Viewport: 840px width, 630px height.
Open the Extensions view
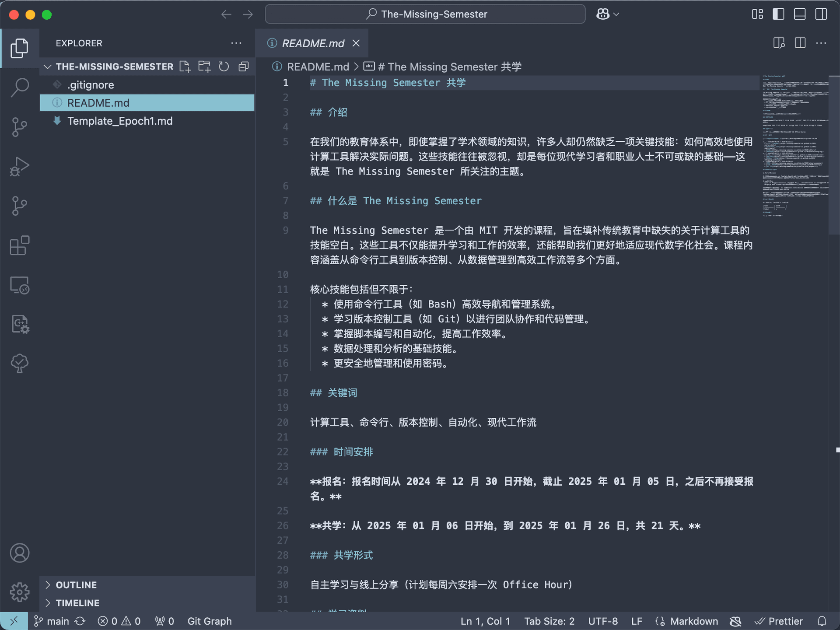tap(20, 245)
